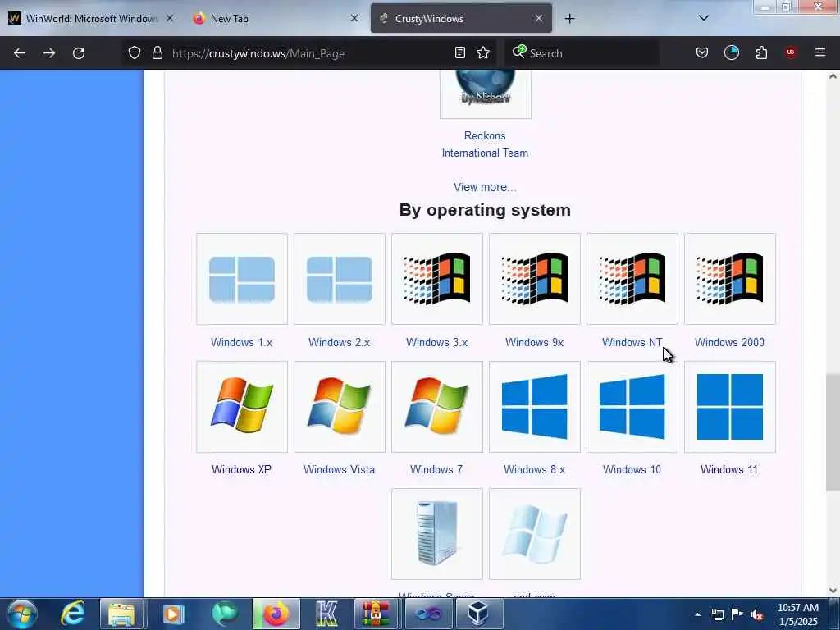Open the Windows 10 logo thumbnail
840x630 pixels.
(632, 407)
